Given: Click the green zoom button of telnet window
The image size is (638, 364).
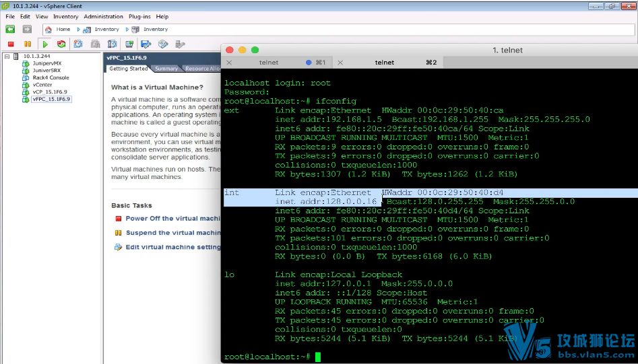Looking at the screenshot, I should pyautogui.click(x=255, y=50).
